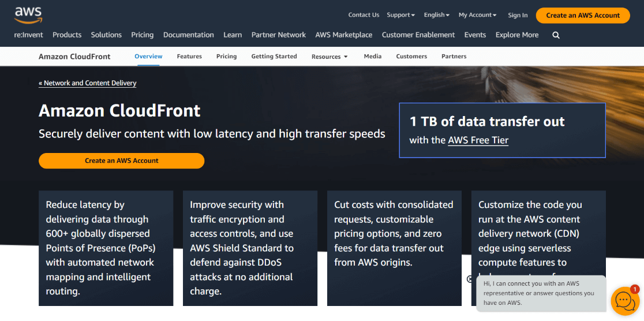Viewport: 644px width, 321px height.
Task: Expand the Resources dropdown menu
Action: tap(330, 57)
